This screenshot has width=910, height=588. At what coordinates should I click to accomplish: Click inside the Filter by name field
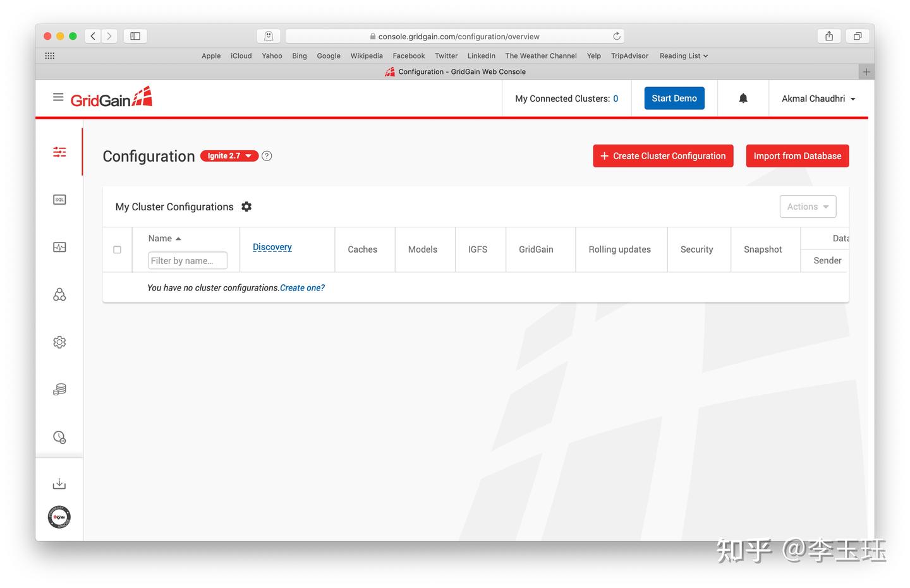tap(187, 260)
